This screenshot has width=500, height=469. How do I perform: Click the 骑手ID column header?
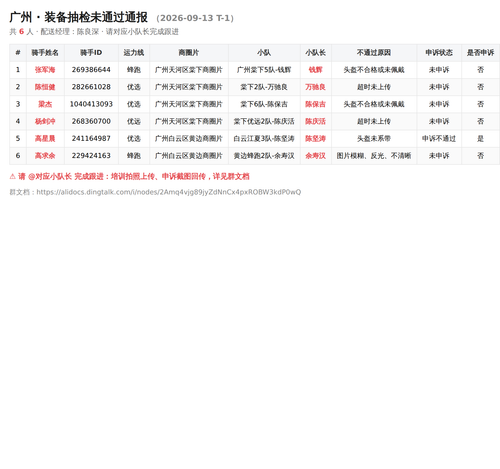pyautogui.click(x=91, y=53)
